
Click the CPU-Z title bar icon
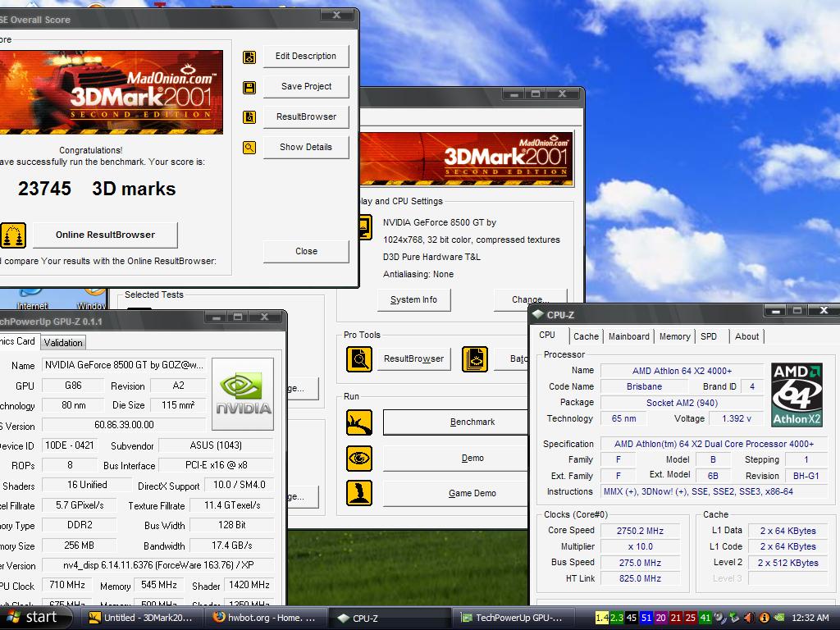538,314
